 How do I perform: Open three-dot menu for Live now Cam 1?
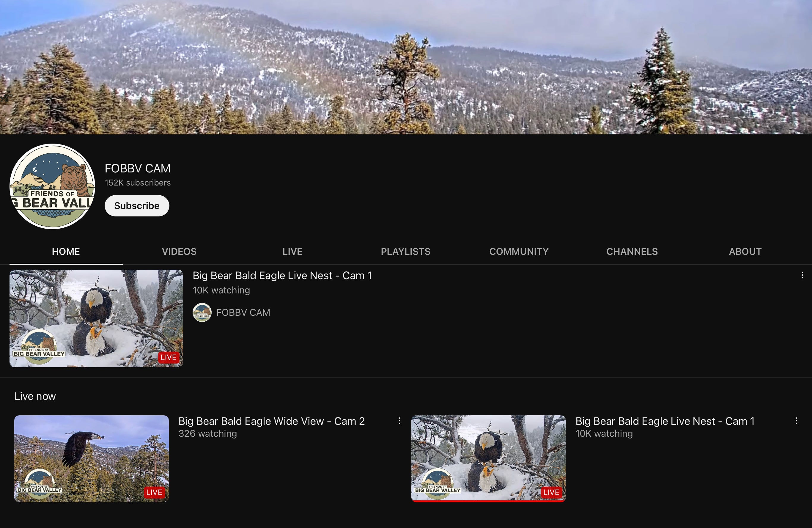796,421
